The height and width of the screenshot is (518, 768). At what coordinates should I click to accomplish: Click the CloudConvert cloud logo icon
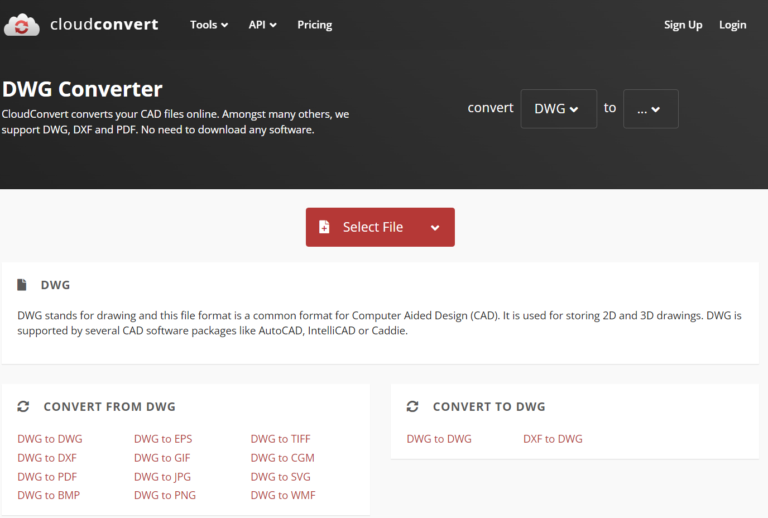[22, 25]
